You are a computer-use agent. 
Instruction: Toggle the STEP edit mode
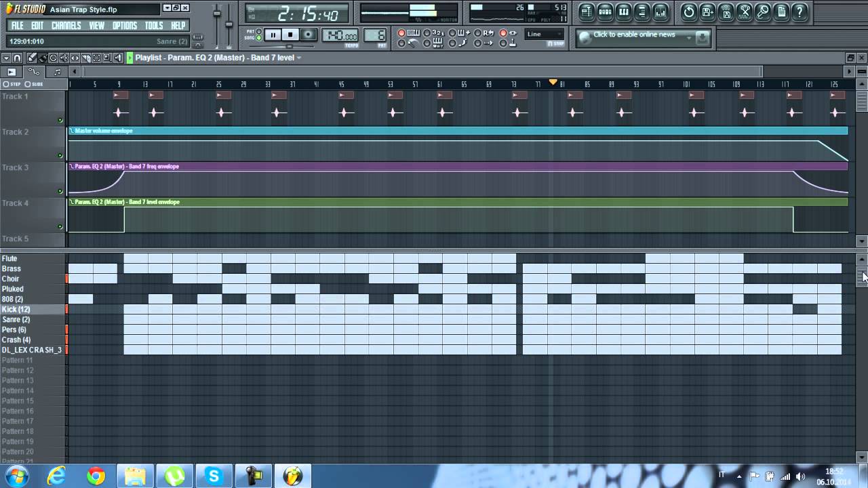10,84
